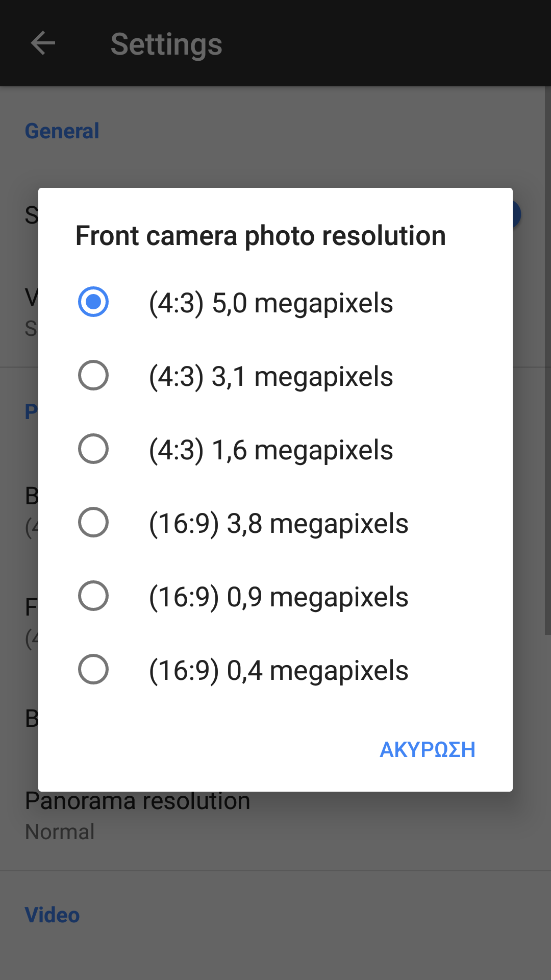Tap the (4:3) 3,1 megapixels label text
This screenshot has height=980, width=551.
click(271, 377)
